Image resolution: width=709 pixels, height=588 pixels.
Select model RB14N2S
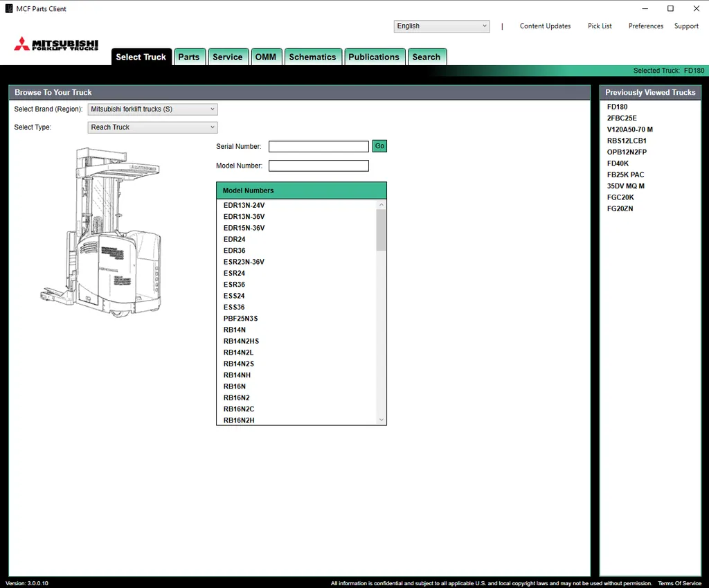(x=239, y=364)
